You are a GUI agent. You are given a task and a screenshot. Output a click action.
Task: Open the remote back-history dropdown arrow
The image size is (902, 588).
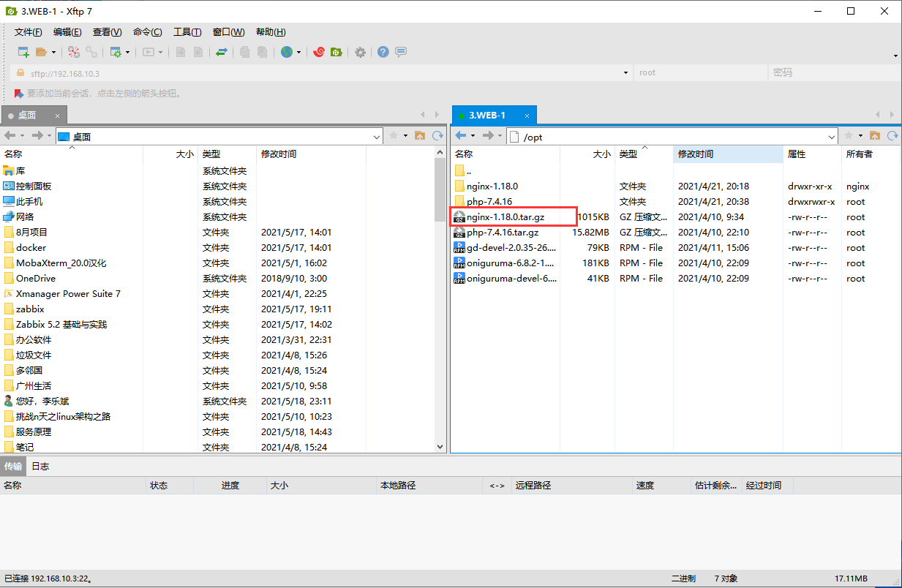(473, 136)
